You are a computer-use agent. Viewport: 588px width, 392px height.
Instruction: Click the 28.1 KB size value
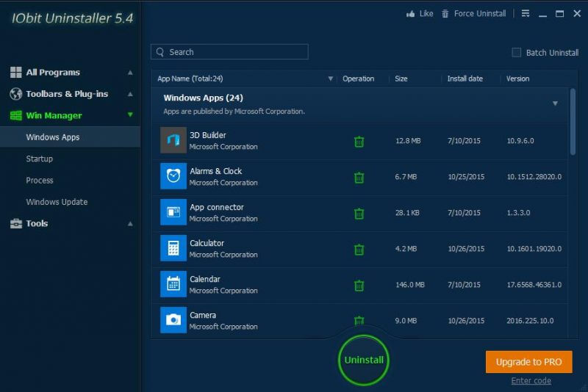[x=407, y=213]
